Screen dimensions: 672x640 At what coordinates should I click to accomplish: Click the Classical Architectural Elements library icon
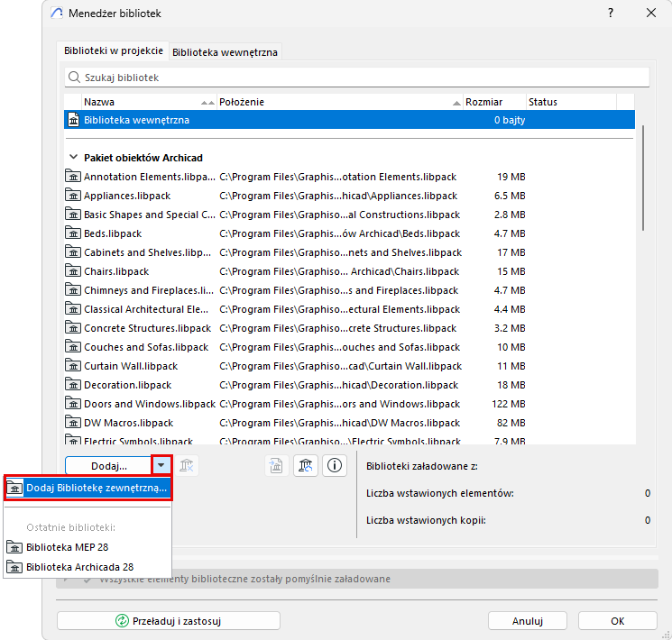click(x=73, y=308)
